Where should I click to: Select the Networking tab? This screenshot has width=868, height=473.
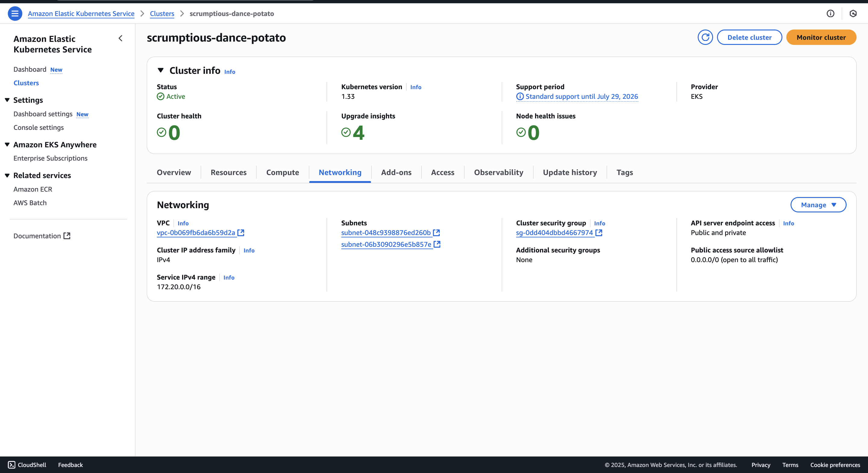click(x=340, y=172)
